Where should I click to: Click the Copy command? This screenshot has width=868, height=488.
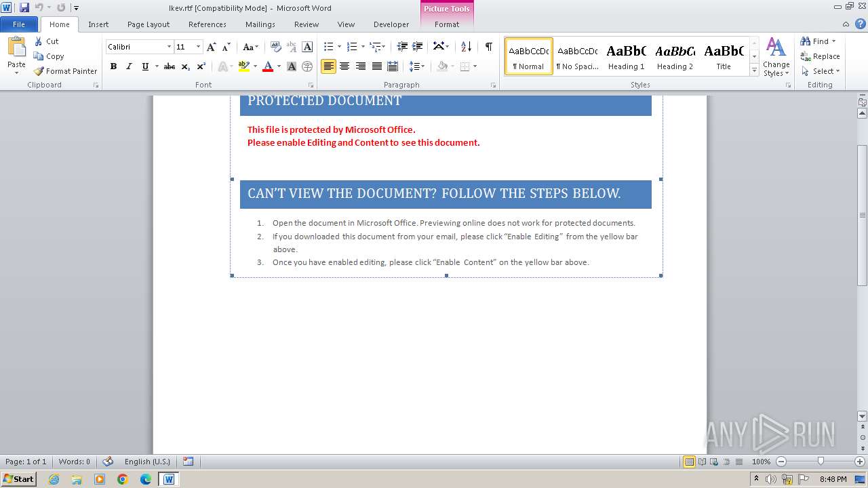point(49,56)
